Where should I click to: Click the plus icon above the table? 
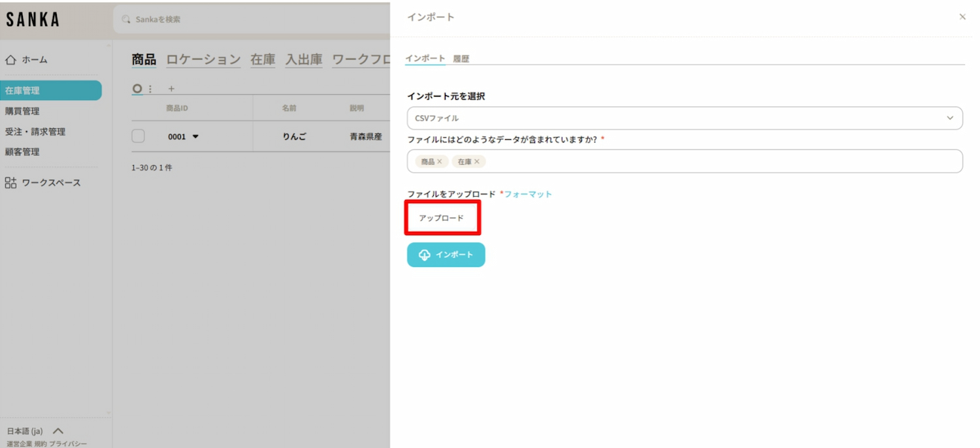[x=172, y=89]
